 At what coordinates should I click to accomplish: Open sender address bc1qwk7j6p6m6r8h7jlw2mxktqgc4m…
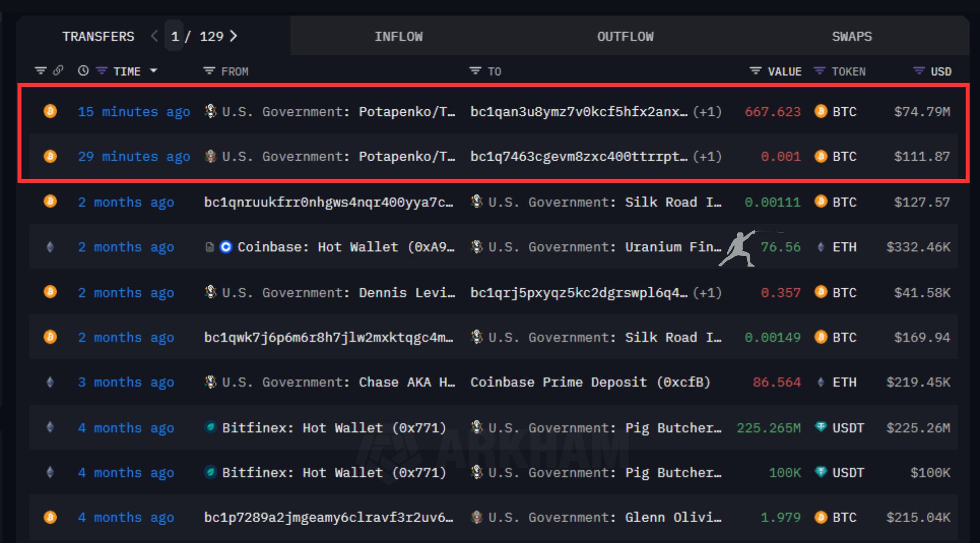pos(329,337)
